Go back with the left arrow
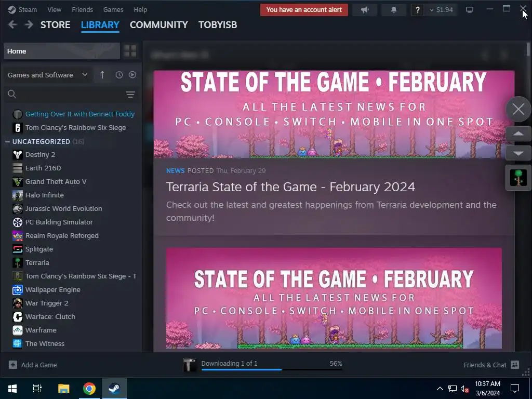Screen dimensions: 532x399 (x=12, y=24)
